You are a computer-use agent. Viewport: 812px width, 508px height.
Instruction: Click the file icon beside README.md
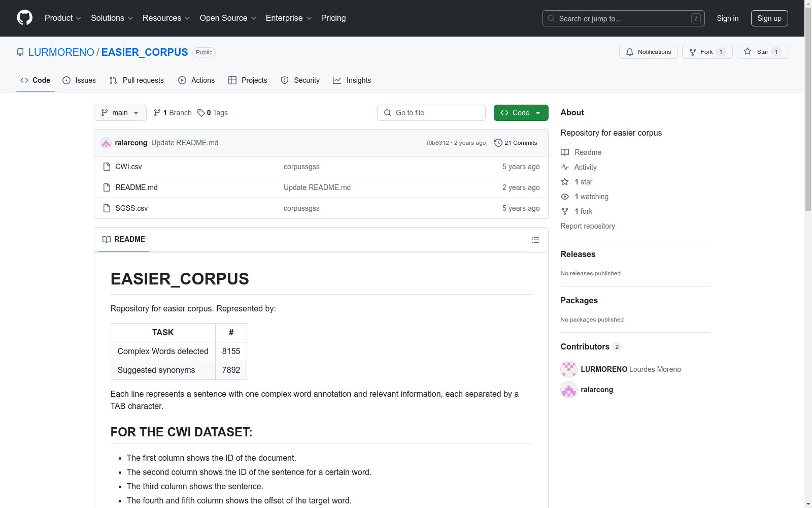107,187
